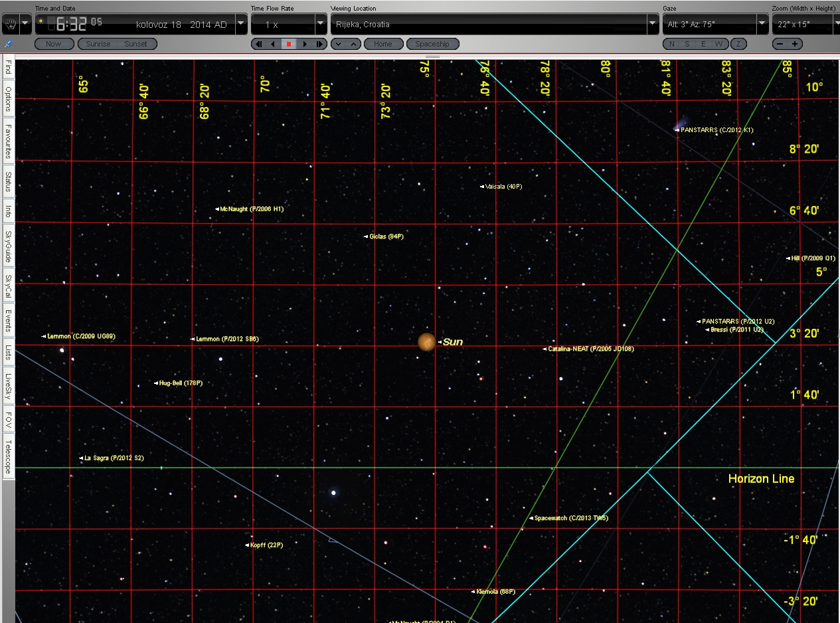Stop time flow with the red stop button
The image size is (840, 623).
coord(288,44)
